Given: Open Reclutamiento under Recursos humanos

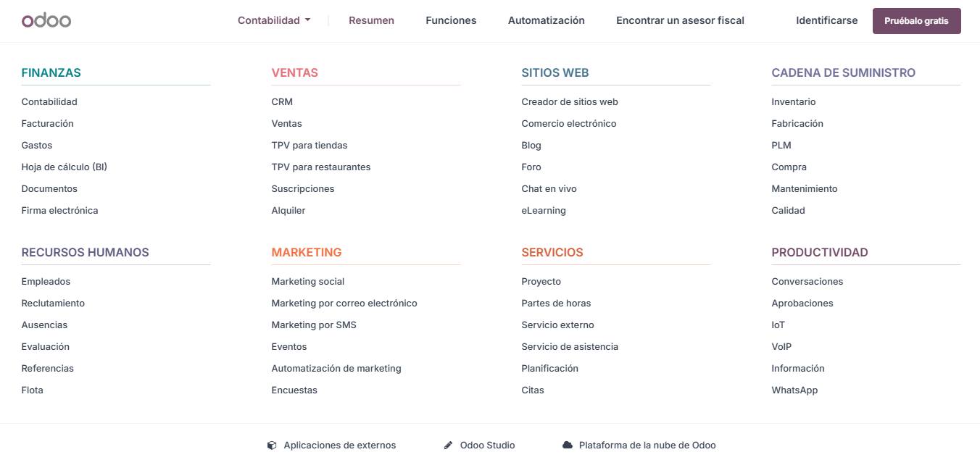Looking at the screenshot, I should tap(53, 304).
